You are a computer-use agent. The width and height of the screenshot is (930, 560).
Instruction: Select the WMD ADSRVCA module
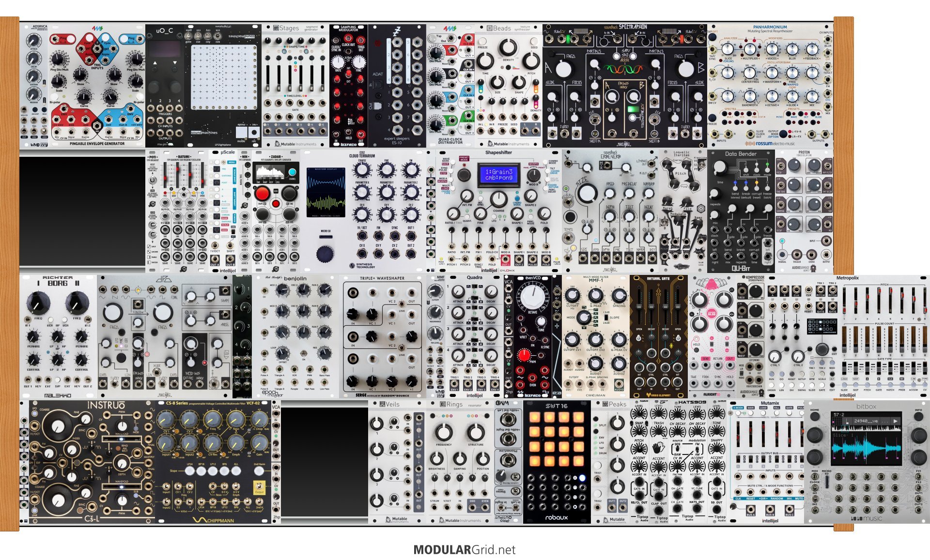pyautogui.click(x=34, y=86)
